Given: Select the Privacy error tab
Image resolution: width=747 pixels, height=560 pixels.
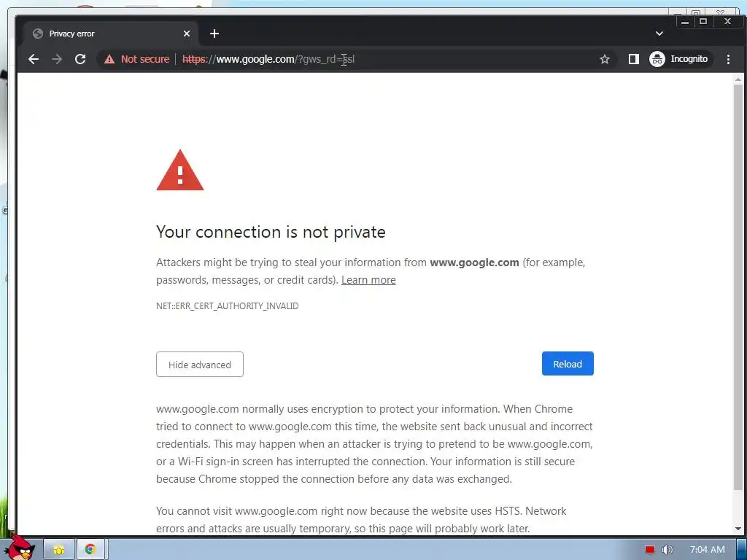Looking at the screenshot, I should [x=111, y=34].
